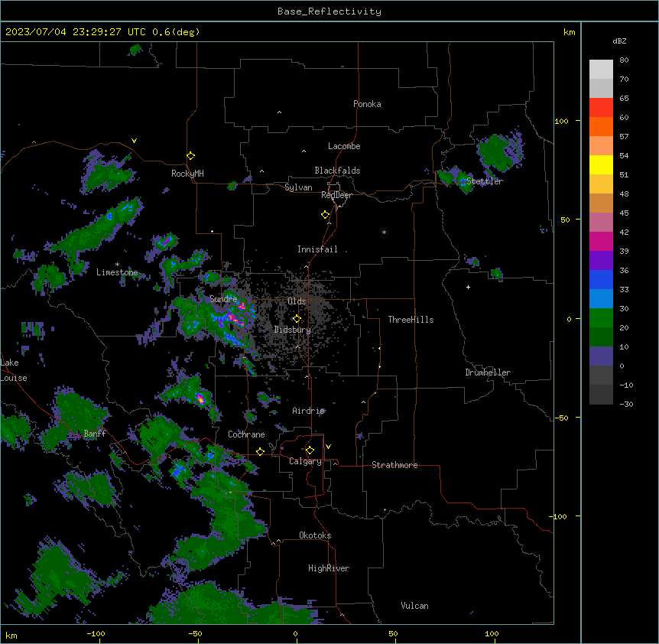Click the RedDeer city label
659x644 pixels.
[336, 195]
